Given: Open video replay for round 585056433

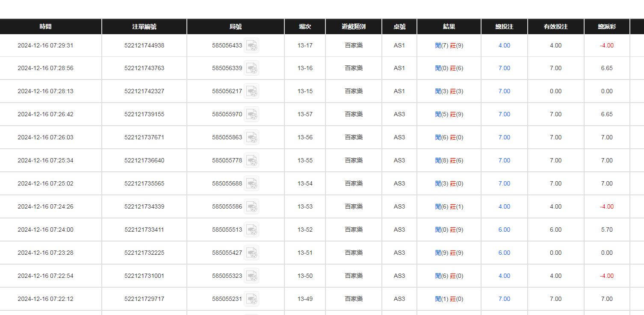Looking at the screenshot, I should (251, 45).
